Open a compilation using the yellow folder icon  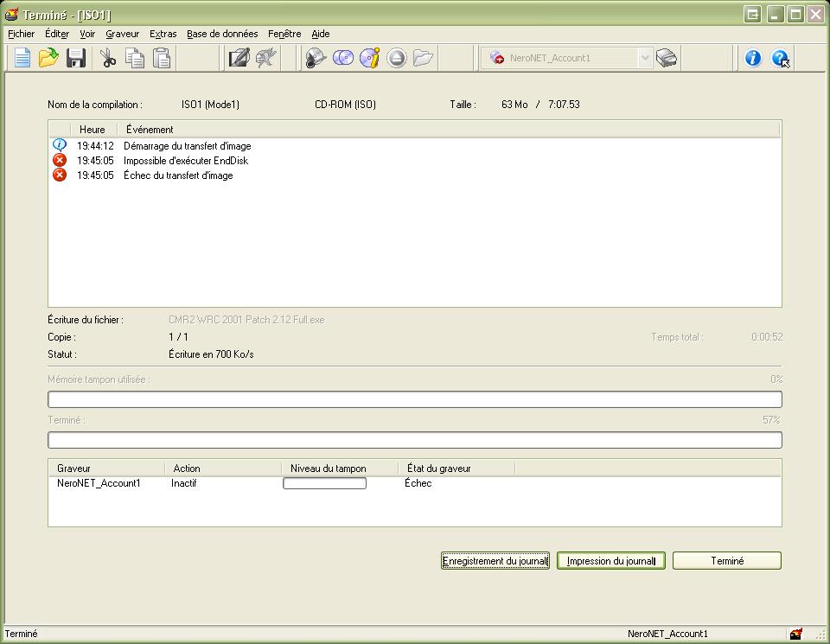pos(48,58)
